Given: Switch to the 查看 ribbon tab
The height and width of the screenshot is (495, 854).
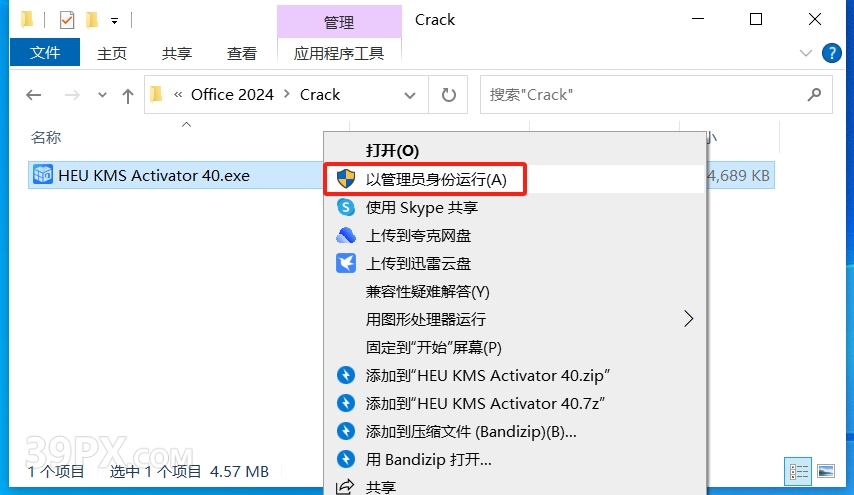Looking at the screenshot, I should 242,53.
